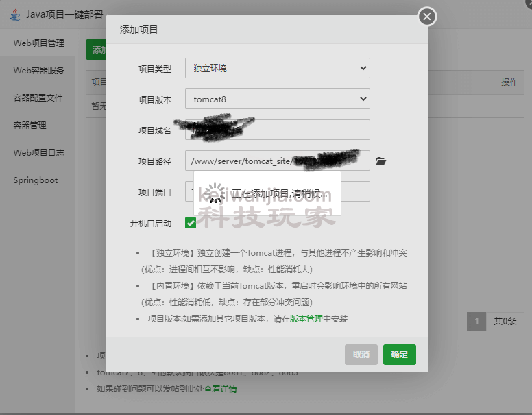Click the 操作 column header
The image size is (532, 415).
tap(509, 82)
